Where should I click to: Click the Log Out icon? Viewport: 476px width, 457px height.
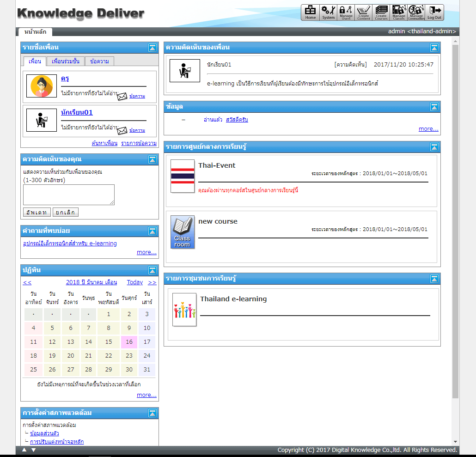click(434, 12)
